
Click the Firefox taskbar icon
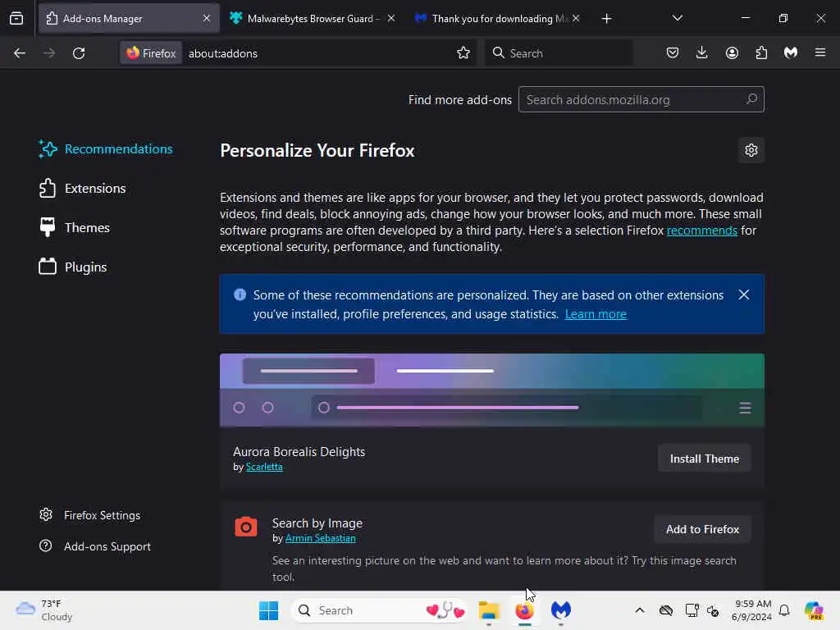click(x=524, y=610)
